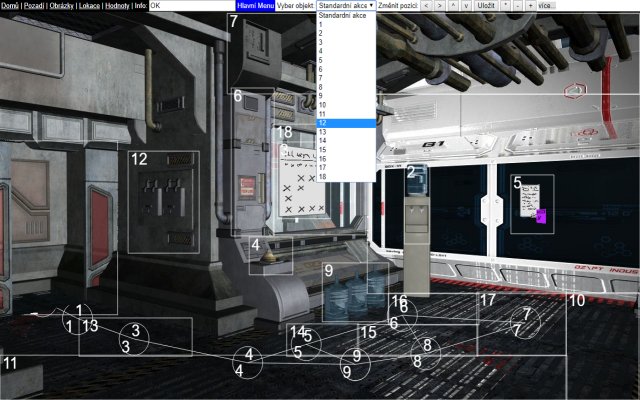Choose object 5 in the dropdown list
This screenshot has height=400, width=640.
[346, 60]
